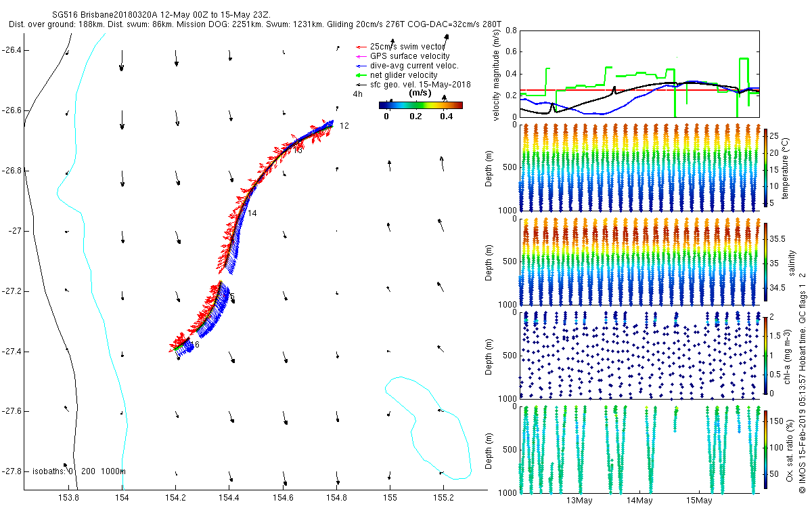Click latitude tick '-27.4' on the map
Screen dimensions: 812x508
(11, 352)
